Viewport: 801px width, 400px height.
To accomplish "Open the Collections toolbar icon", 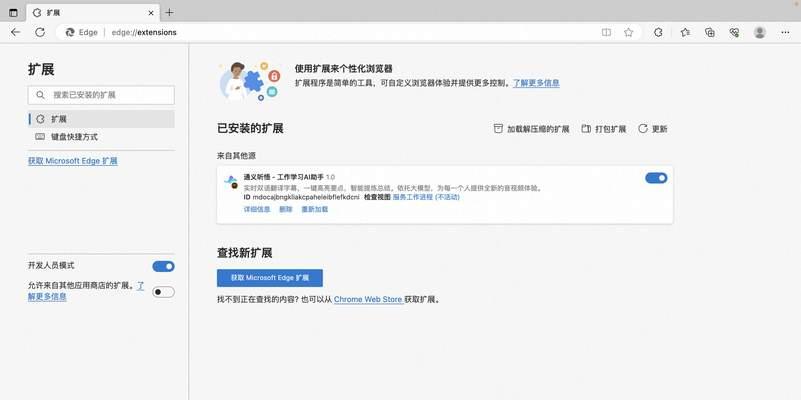I will click(710, 32).
